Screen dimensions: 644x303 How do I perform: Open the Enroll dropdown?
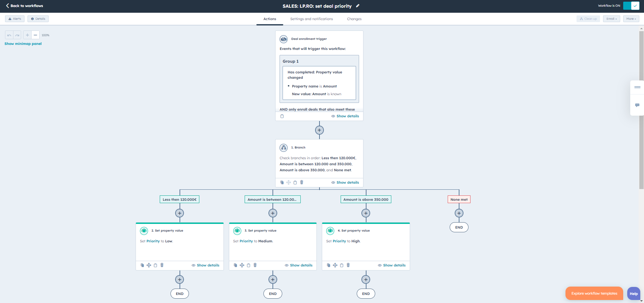611,19
